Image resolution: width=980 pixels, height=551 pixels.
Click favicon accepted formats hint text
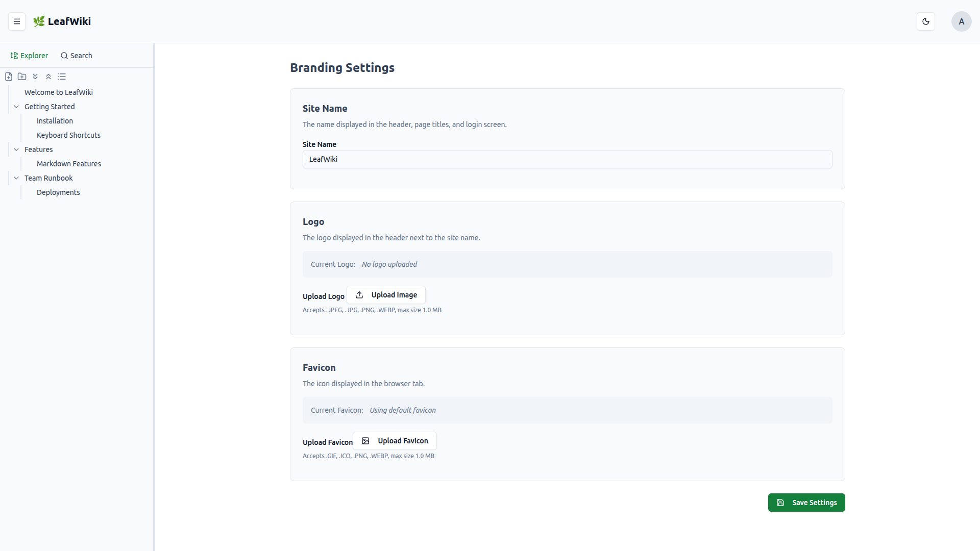[x=369, y=456]
